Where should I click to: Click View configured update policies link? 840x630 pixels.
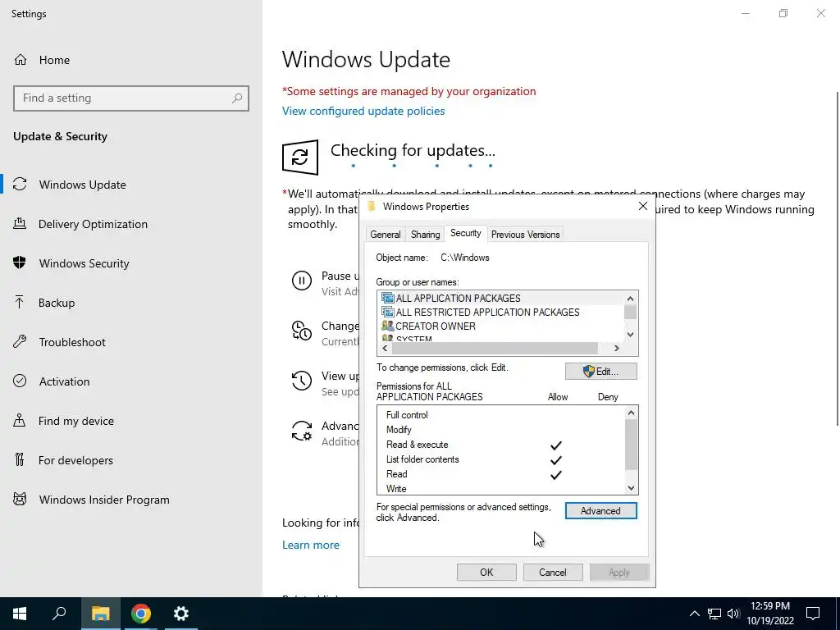(x=363, y=111)
